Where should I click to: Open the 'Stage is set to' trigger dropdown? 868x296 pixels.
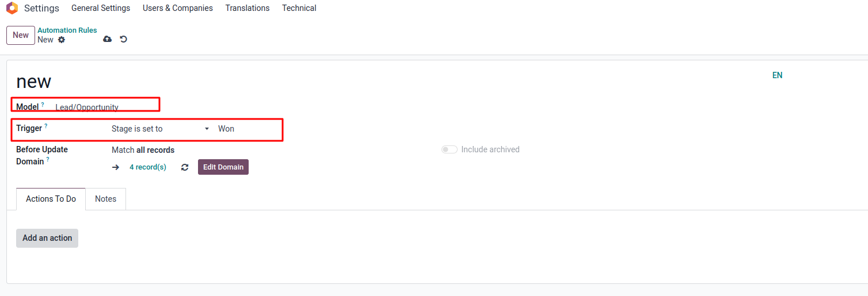161,129
